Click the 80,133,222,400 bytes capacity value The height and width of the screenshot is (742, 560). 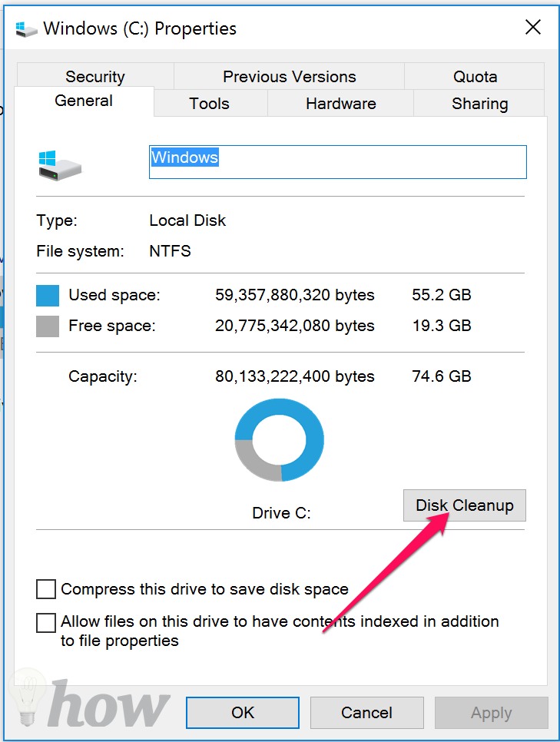294,376
